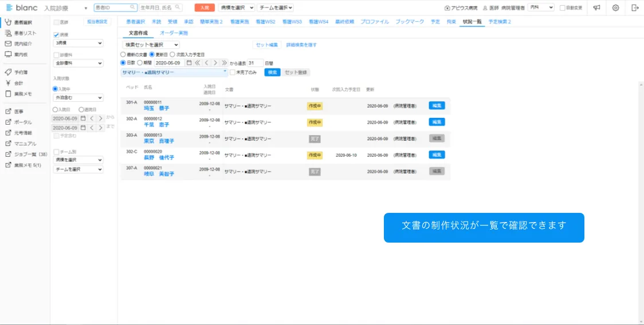This screenshot has height=325, width=644.
Task: Select 最新の文書 radio button
Action: click(x=123, y=54)
